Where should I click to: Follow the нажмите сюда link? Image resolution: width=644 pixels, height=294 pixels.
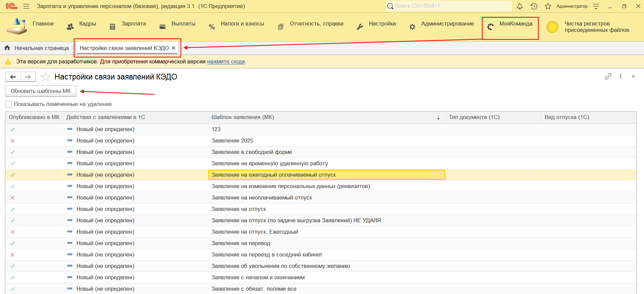226,62
